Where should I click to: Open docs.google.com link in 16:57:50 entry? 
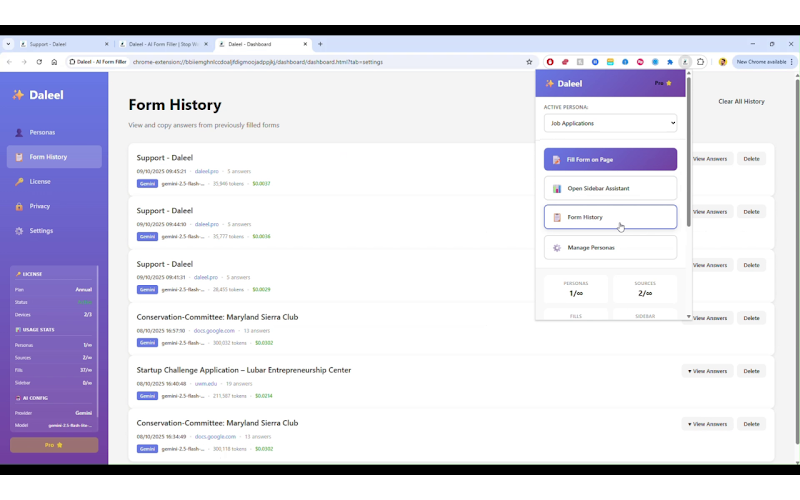click(214, 331)
